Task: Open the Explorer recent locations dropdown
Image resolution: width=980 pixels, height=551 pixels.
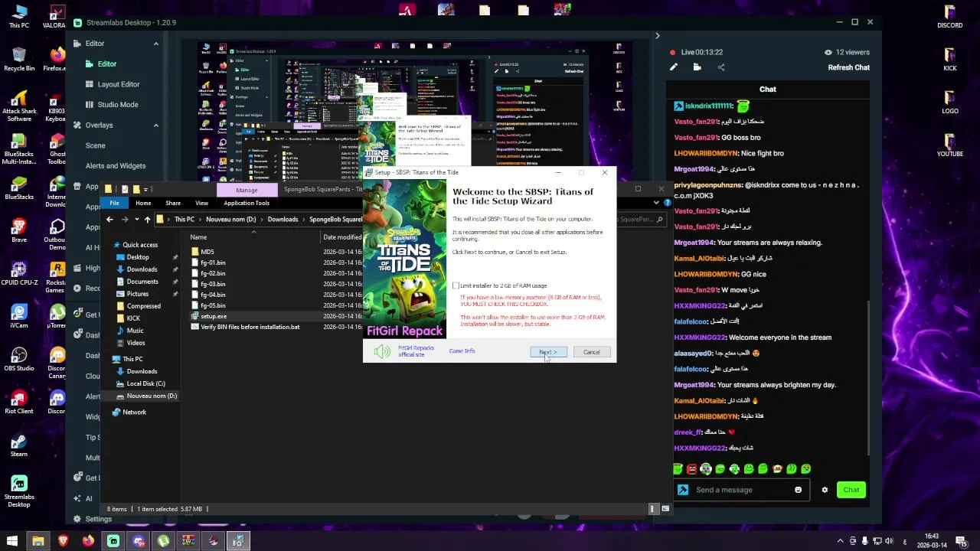Action: click(x=137, y=220)
